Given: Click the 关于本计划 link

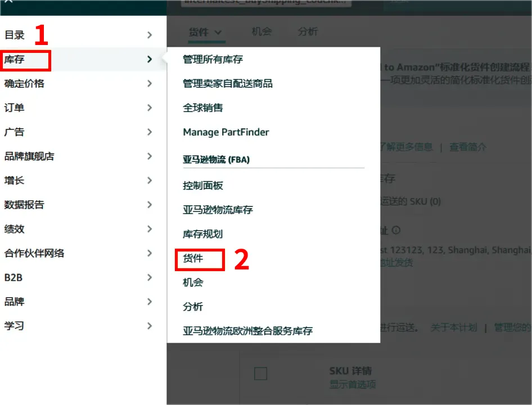Looking at the screenshot, I should click(453, 327).
